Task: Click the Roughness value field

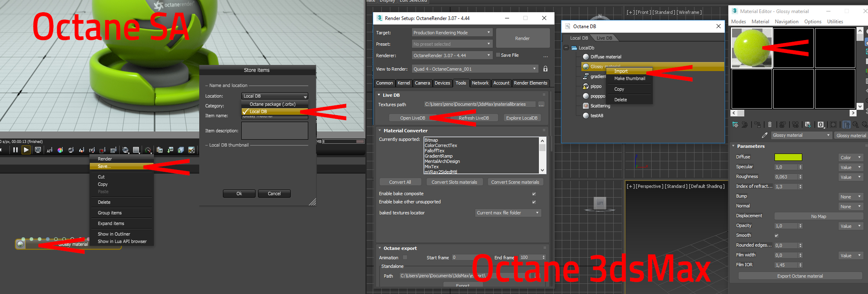Action: coord(786,177)
